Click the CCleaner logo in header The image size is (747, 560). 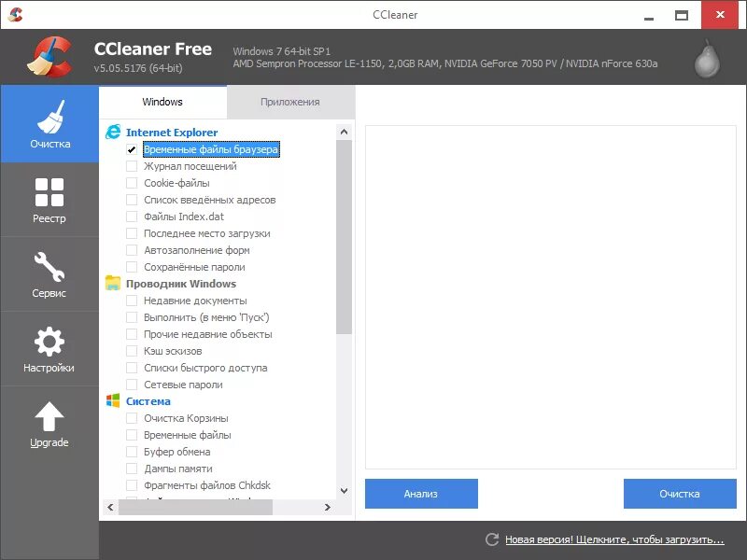[x=50, y=57]
